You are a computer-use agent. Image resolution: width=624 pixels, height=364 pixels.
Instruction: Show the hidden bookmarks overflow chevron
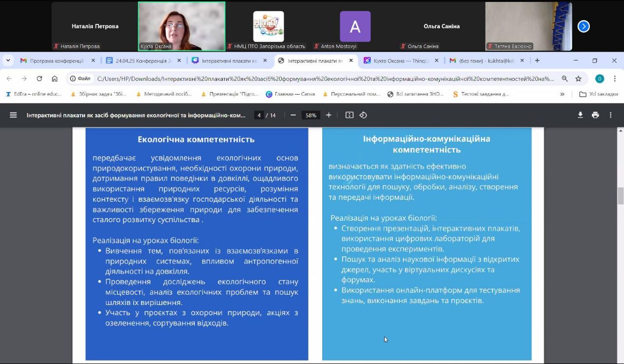pos(562,94)
